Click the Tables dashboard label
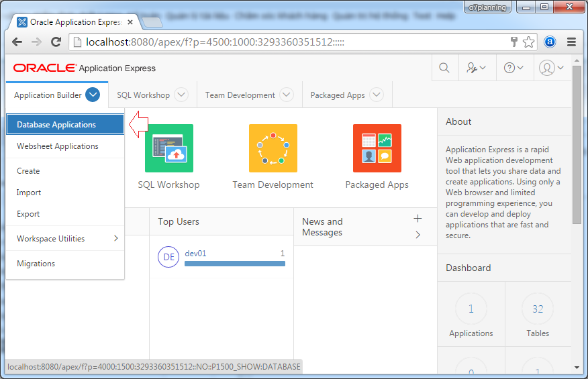The height and width of the screenshot is (379, 588). tap(538, 333)
